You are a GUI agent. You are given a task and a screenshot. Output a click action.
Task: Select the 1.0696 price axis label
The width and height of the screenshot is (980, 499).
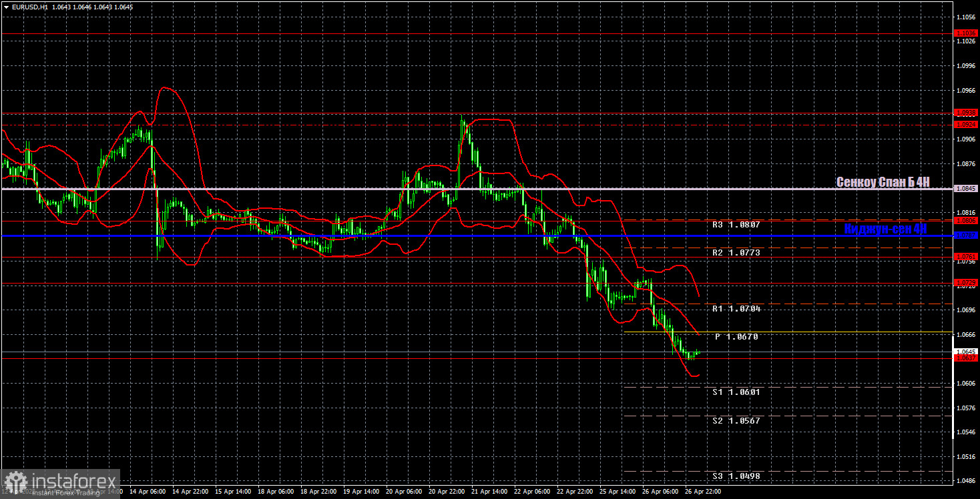point(966,310)
